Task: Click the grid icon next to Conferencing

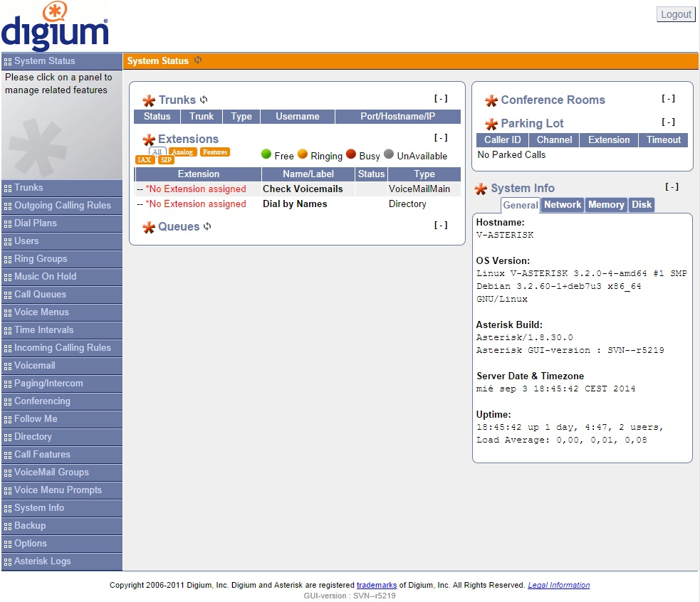Action: pyautogui.click(x=8, y=402)
